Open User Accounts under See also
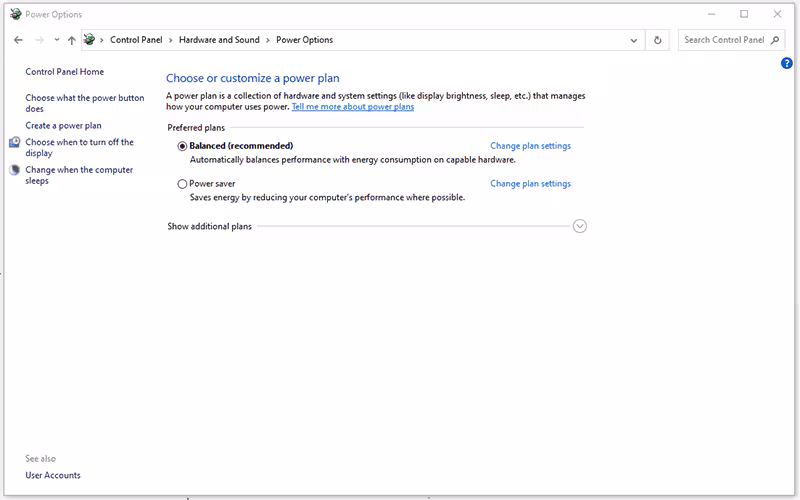 point(53,475)
